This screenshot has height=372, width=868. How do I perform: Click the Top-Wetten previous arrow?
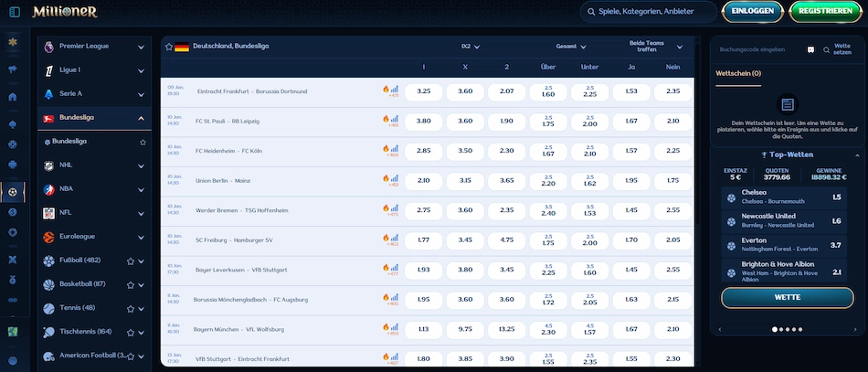pyautogui.click(x=720, y=329)
